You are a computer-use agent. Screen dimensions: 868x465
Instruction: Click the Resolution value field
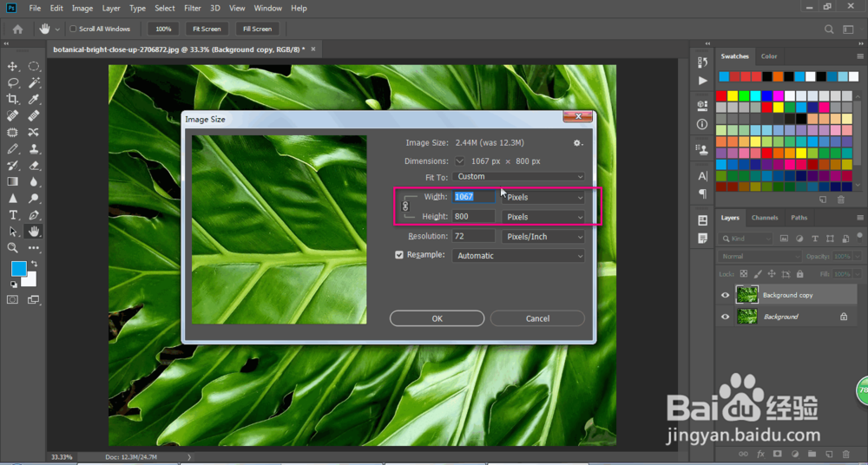474,236
